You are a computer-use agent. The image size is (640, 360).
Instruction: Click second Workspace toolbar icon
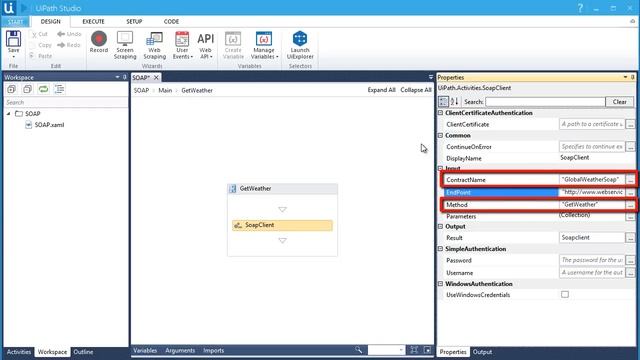[27, 89]
